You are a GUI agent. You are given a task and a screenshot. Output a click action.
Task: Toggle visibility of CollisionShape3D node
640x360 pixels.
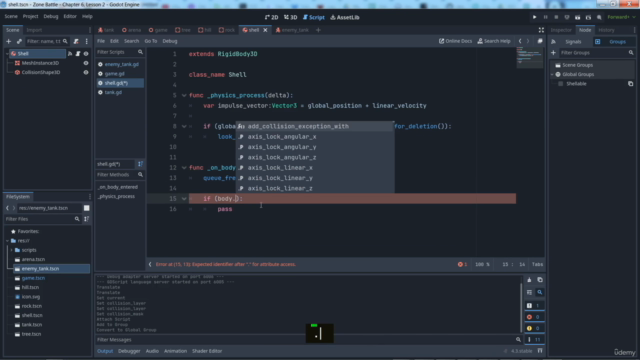tap(86, 72)
